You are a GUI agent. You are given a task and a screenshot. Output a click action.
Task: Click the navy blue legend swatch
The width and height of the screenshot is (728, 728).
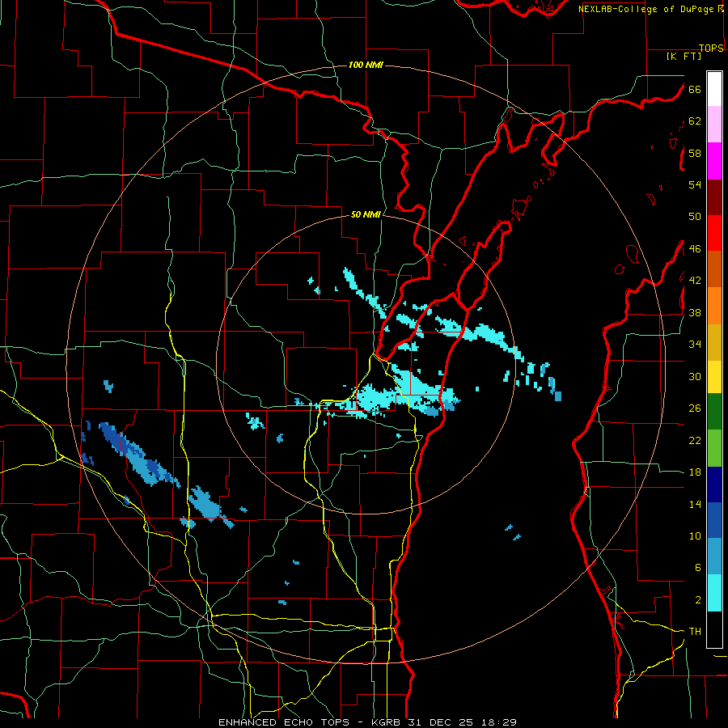point(714,485)
